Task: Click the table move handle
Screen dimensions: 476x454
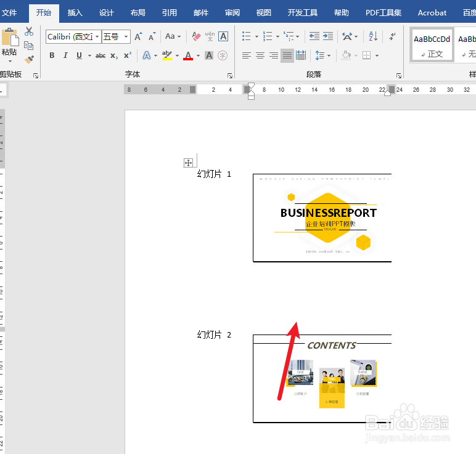Action: 188,163
